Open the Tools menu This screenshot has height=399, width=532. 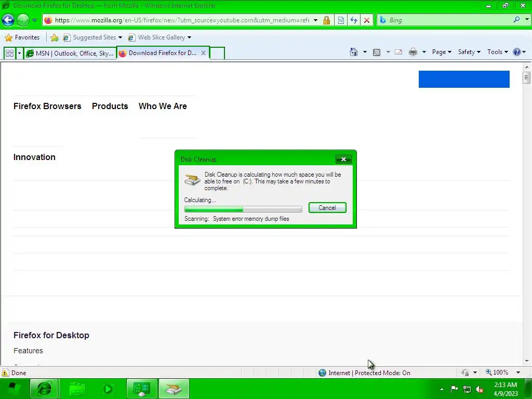click(497, 52)
